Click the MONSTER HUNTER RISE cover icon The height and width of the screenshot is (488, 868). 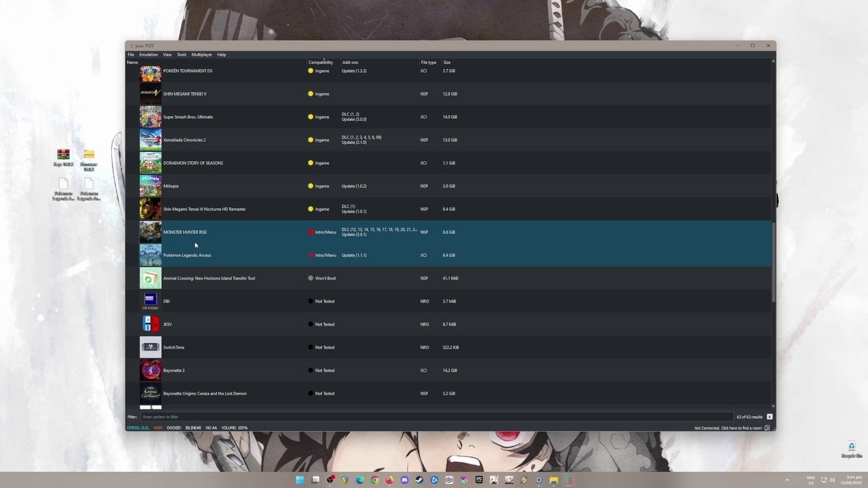coord(151,232)
